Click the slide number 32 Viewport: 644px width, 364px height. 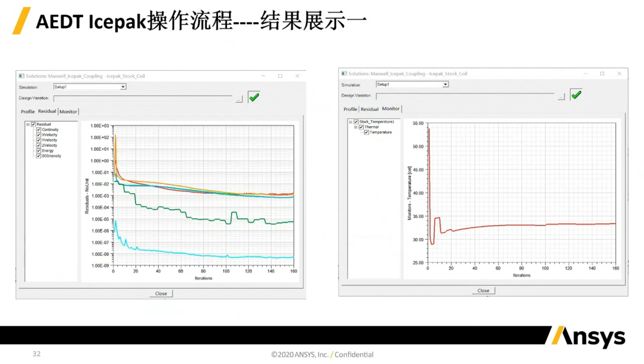pos(36,354)
